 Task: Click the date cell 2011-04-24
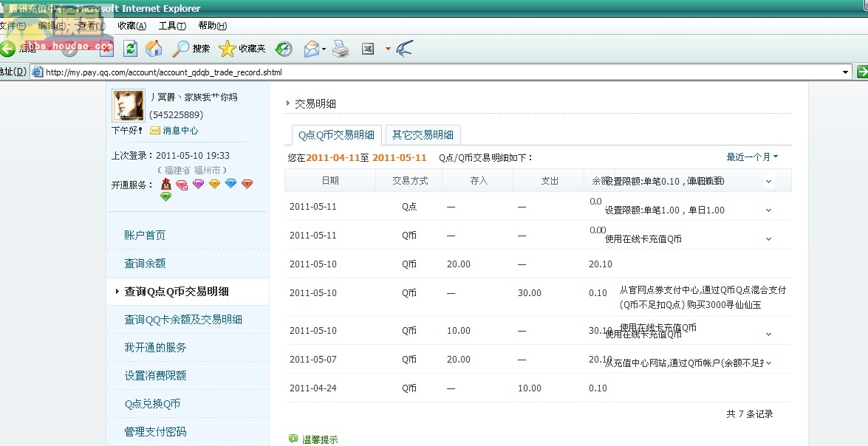point(312,388)
